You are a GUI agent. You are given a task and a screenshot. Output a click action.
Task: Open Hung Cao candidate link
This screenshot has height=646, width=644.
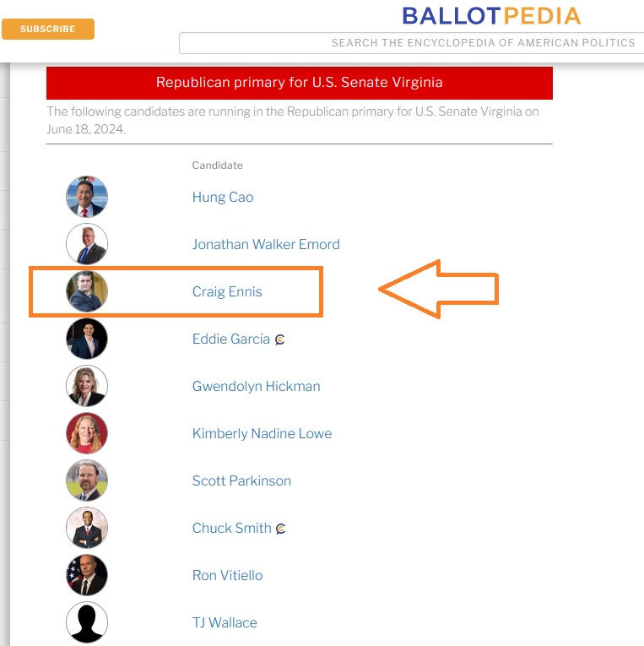(x=223, y=197)
